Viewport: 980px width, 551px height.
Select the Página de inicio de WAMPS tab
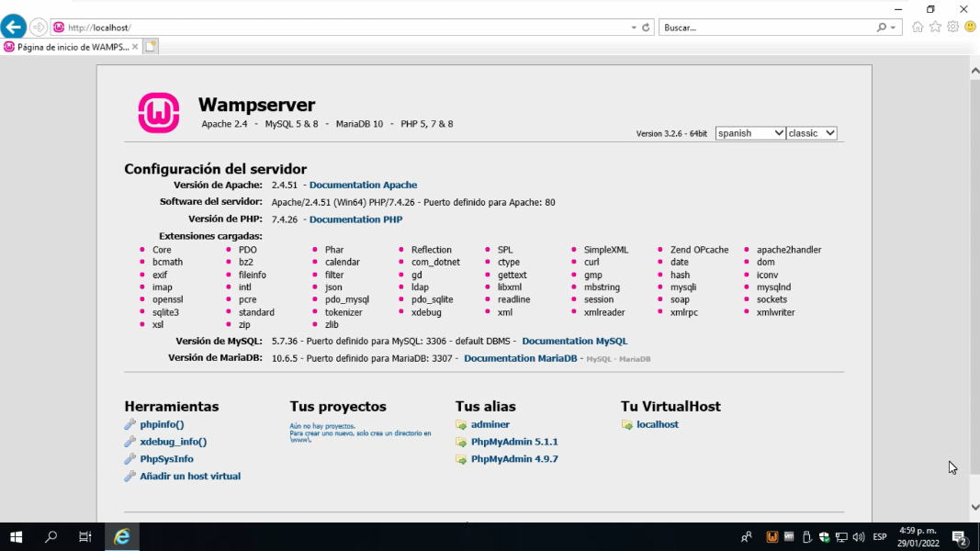(71, 47)
